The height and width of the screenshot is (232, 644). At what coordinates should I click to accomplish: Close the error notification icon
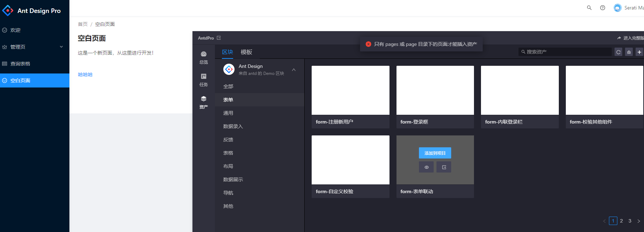(368, 44)
